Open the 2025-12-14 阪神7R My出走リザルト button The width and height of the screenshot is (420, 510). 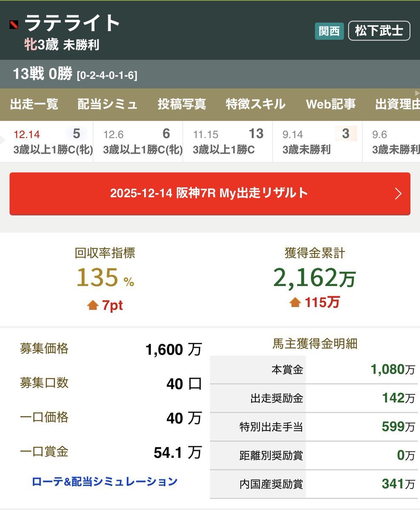coord(210,194)
